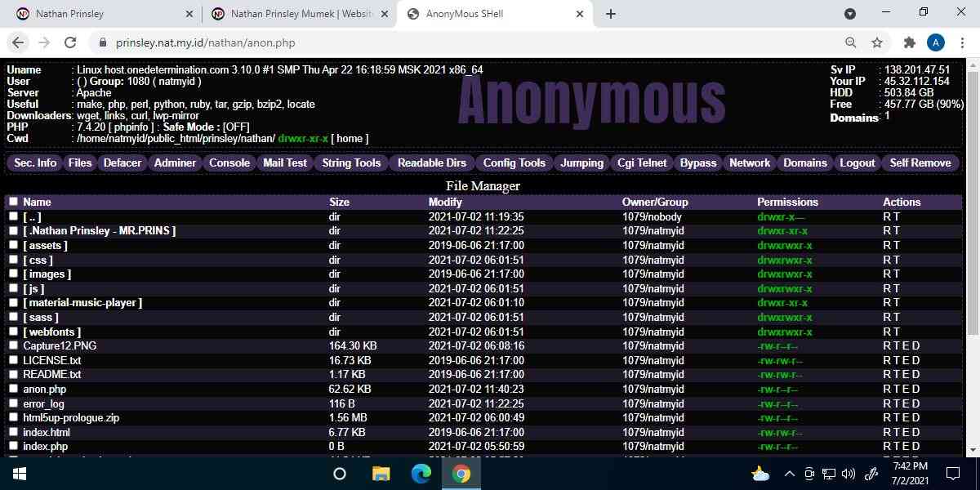Screen dimensions: 980x490
Task: Open the Sec. Info menu
Action: (x=35, y=163)
